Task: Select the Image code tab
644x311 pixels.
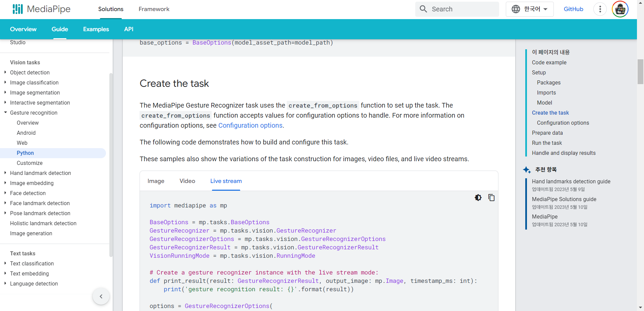Action: click(156, 181)
